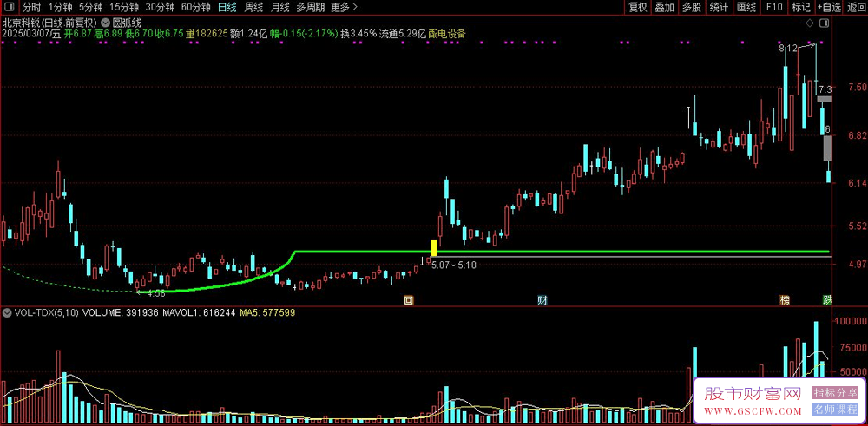Select the 30分钟 period

160,7
